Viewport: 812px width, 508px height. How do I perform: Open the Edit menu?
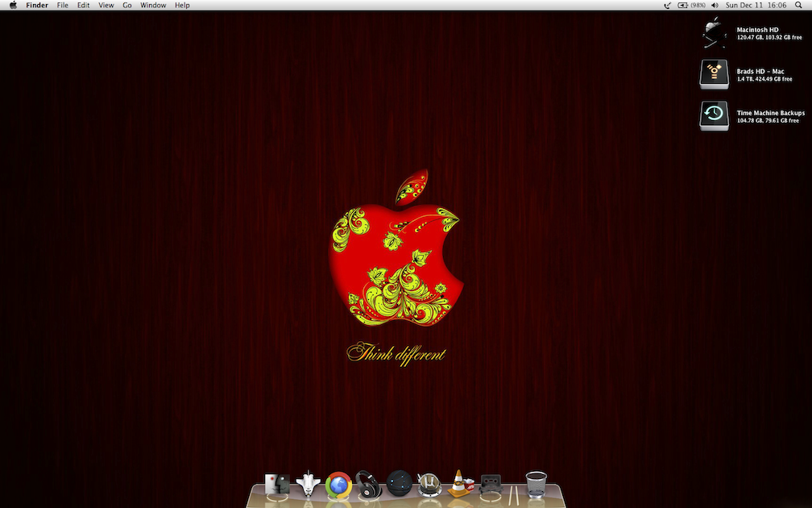pyautogui.click(x=84, y=5)
